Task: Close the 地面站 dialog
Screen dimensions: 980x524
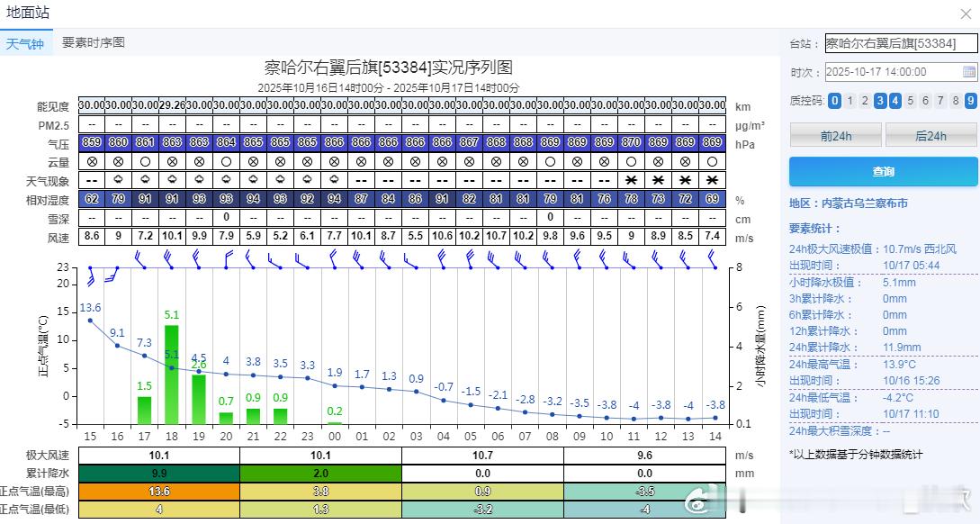Action: (x=966, y=14)
